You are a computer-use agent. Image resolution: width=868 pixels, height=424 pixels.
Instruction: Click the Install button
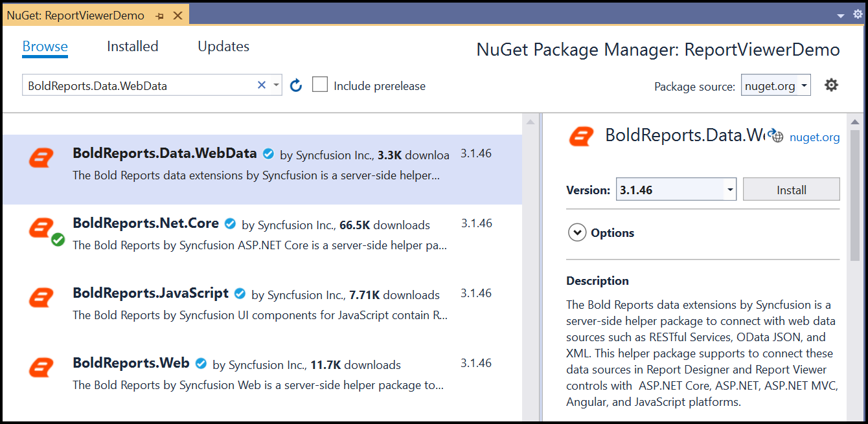point(791,190)
